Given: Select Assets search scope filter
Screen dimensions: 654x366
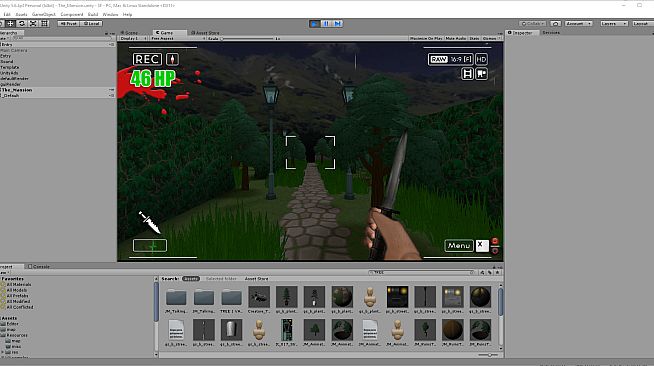Looking at the screenshot, I should click(x=191, y=278).
